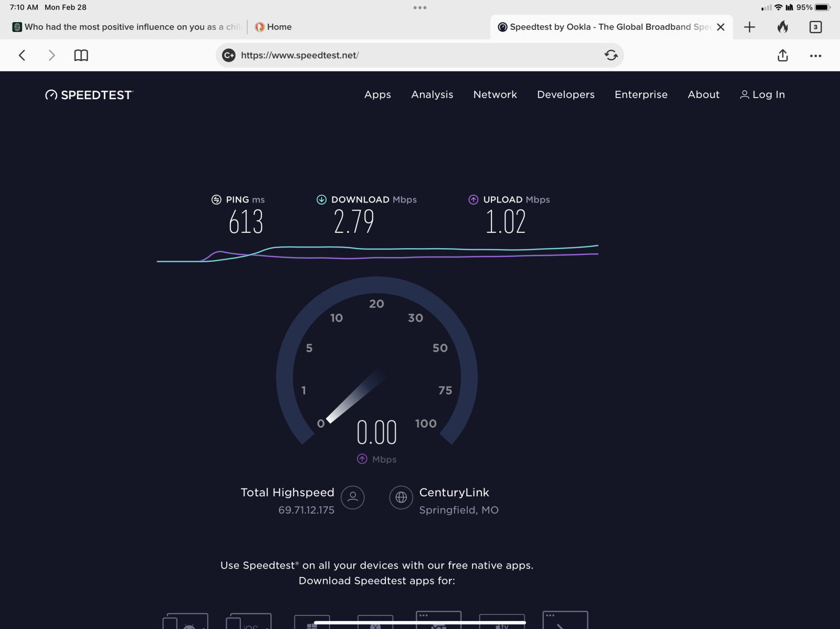Open the Network menu item
Image resolution: width=840 pixels, height=629 pixels.
click(495, 94)
